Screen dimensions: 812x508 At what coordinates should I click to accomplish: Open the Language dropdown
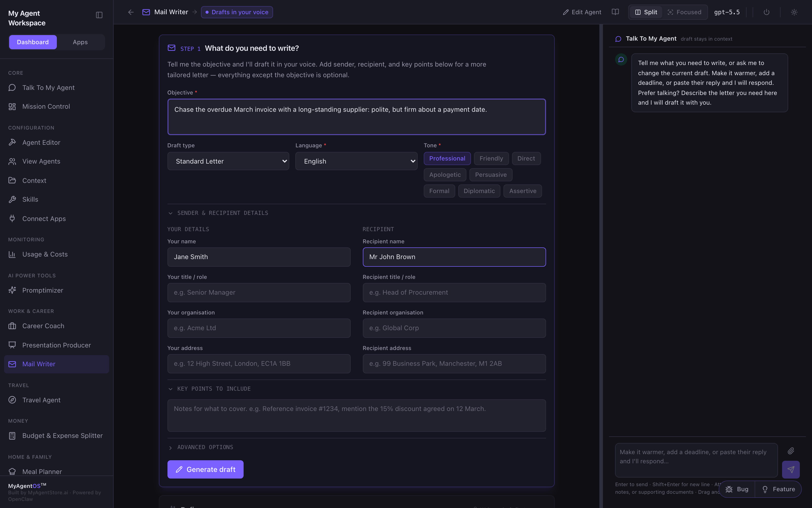[356, 161]
